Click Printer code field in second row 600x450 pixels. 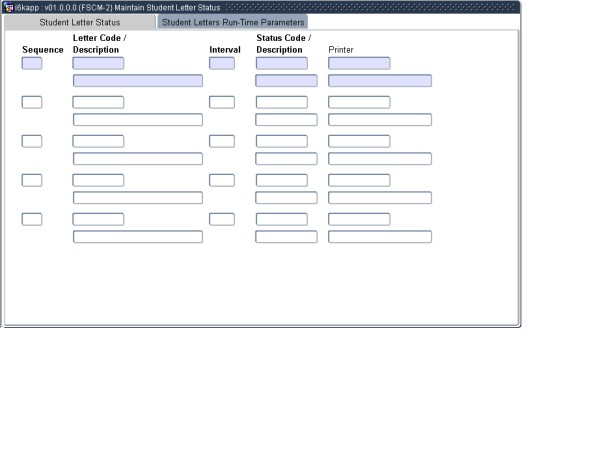point(359,102)
